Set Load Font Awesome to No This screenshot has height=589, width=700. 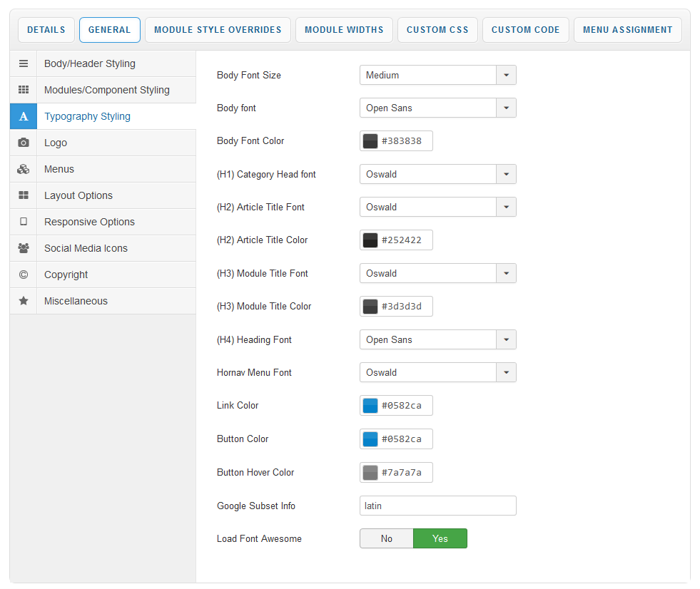pos(386,538)
